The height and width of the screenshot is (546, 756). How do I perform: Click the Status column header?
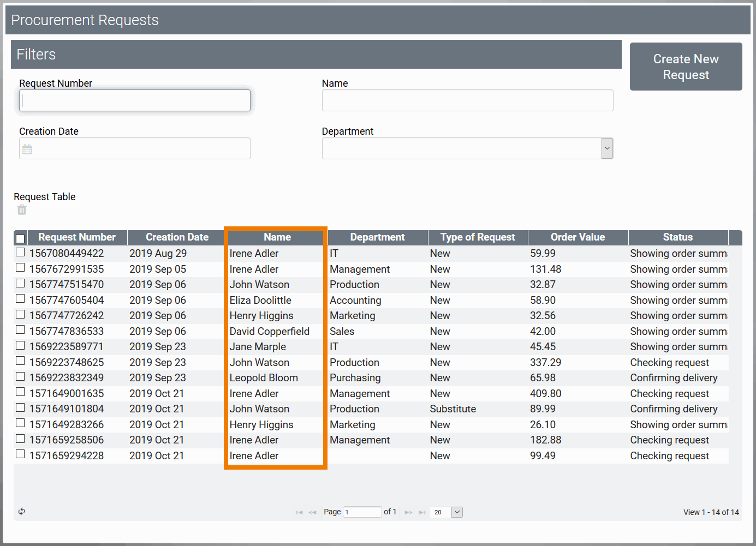[677, 237]
